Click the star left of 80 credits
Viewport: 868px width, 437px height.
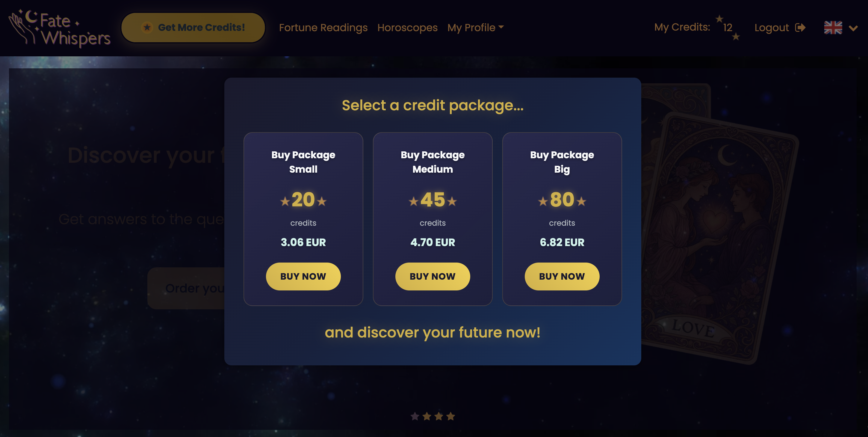tap(542, 201)
